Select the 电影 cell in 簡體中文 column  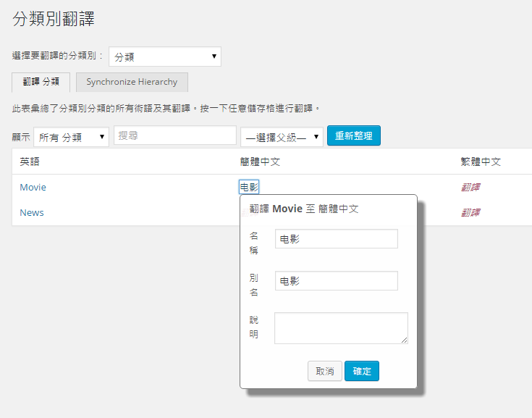pyautogui.click(x=249, y=187)
